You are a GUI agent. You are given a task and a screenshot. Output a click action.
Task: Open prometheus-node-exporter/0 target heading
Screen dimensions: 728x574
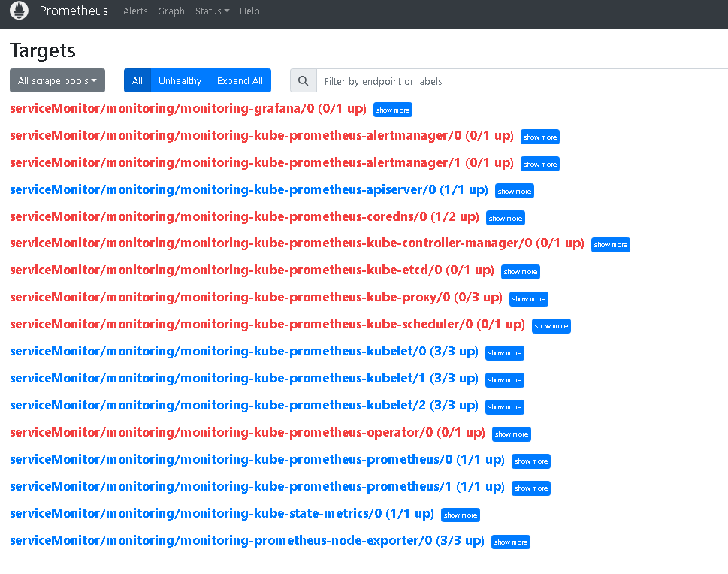247,540
